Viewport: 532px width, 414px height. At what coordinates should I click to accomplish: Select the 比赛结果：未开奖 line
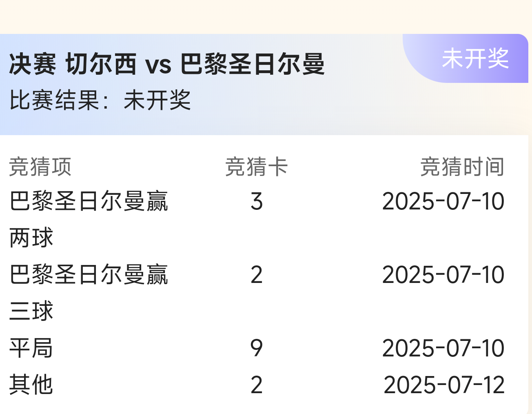tap(100, 100)
